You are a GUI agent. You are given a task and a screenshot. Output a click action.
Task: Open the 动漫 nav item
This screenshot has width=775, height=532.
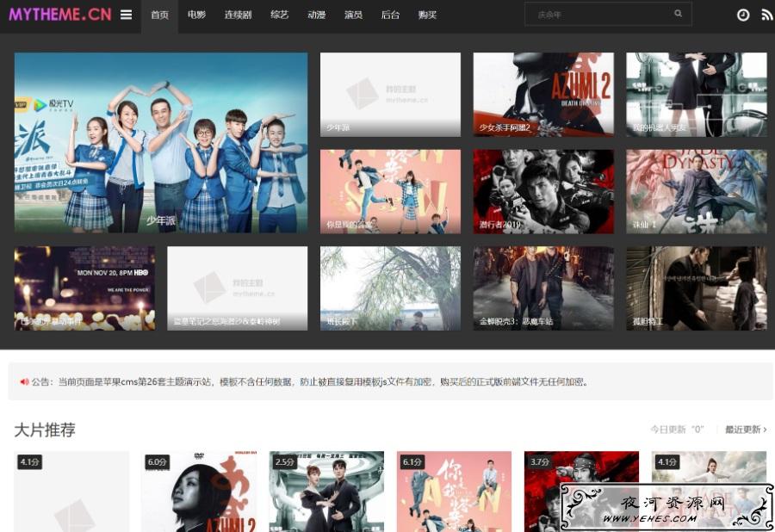[x=316, y=15]
